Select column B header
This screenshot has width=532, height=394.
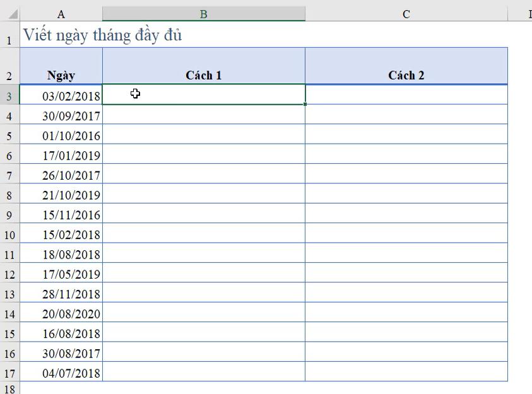(x=203, y=13)
